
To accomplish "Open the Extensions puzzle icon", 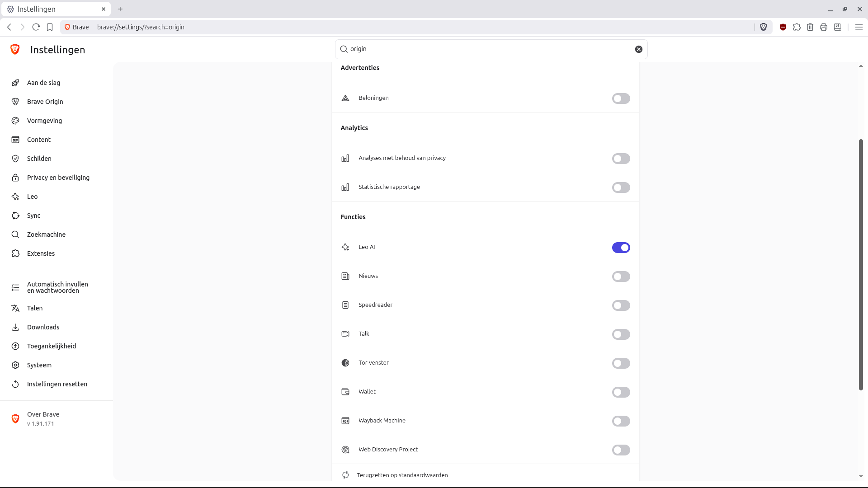I will [x=797, y=27].
